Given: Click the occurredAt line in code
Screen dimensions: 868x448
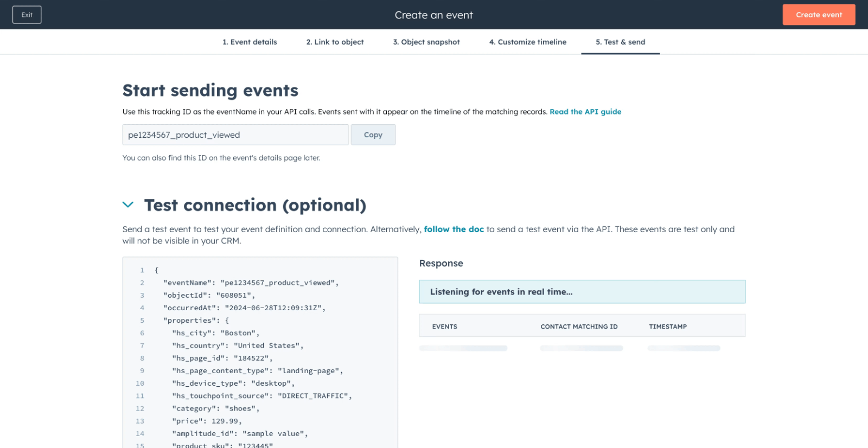Looking at the screenshot, I should coord(244,308).
